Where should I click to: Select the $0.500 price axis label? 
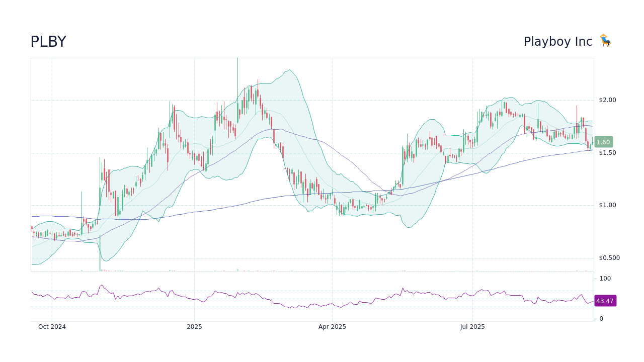pos(609,257)
